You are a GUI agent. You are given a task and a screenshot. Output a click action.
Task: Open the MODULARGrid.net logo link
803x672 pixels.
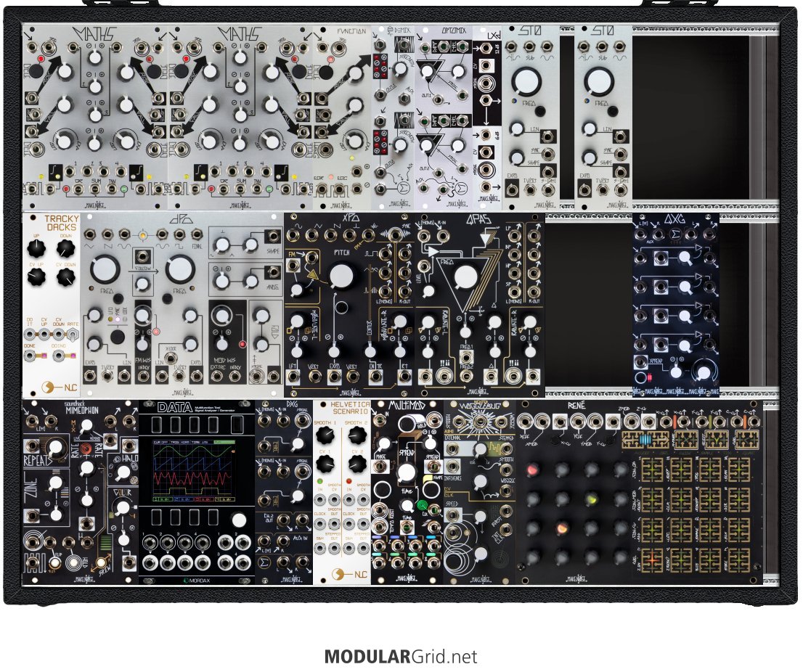401,656
